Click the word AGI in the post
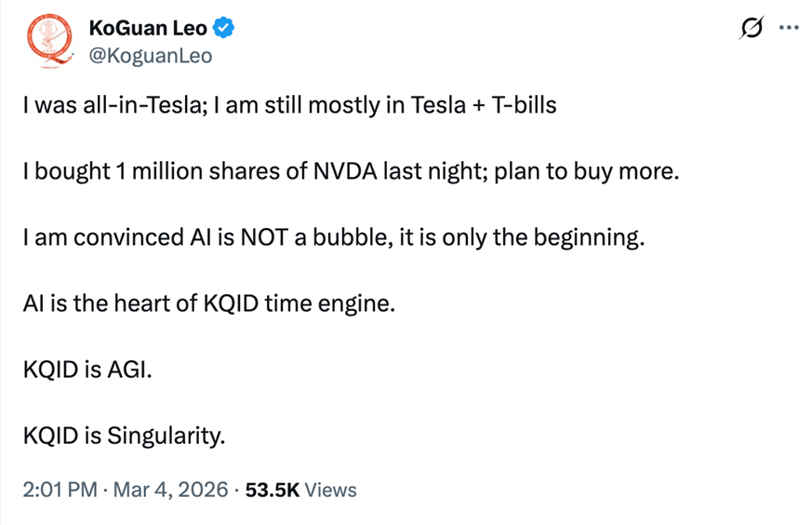This screenshot has width=812, height=525. [x=130, y=370]
